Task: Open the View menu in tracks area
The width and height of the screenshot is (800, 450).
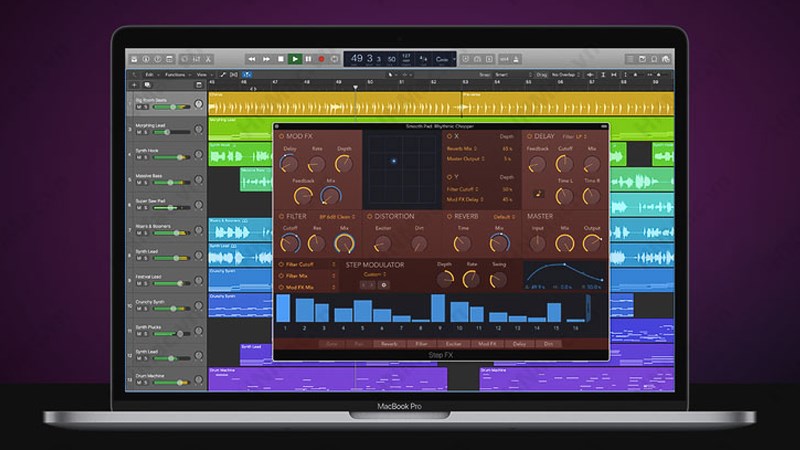Action: (203, 74)
